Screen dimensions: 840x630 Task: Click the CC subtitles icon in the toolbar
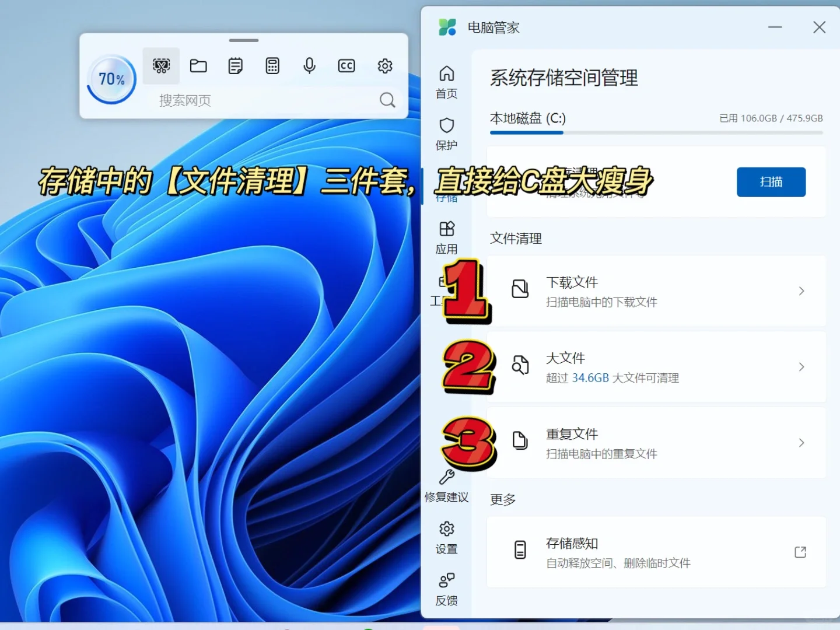[346, 66]
